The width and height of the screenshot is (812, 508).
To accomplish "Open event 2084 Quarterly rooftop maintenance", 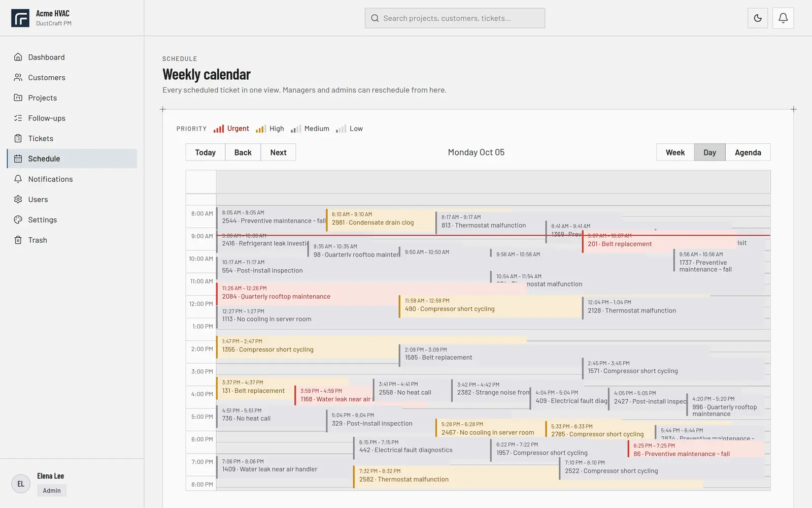I will 307,294.
